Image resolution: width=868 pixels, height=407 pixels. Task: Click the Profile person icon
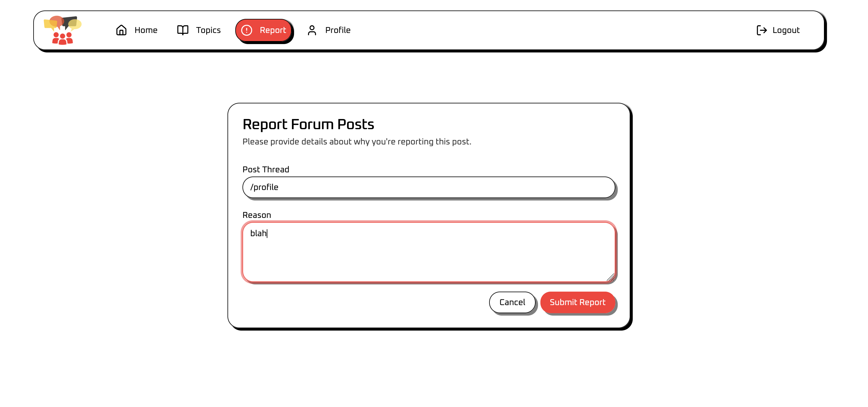tap(312, 30)
